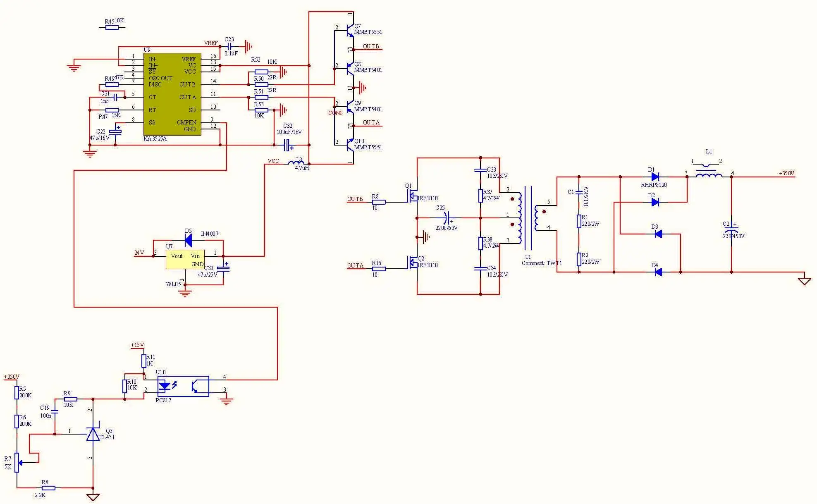Select the RHRP8120 diode value text
The height and width of the screenshot is (504, 817).
click(654, 185)
